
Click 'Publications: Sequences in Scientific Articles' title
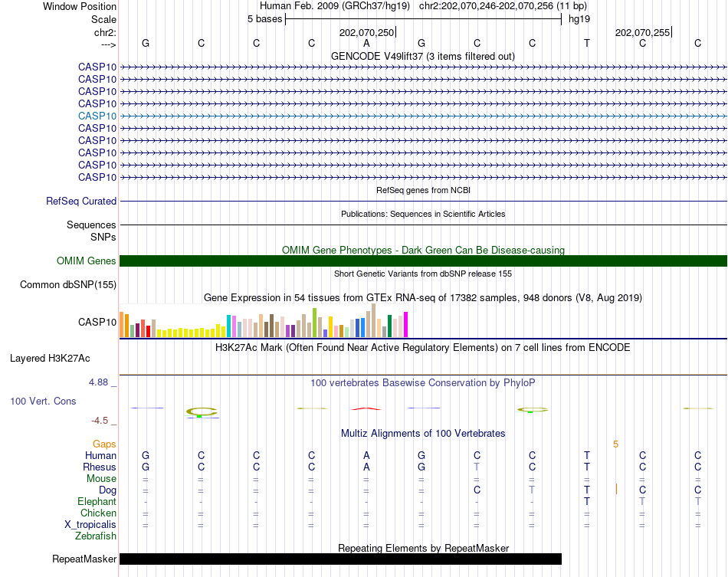423,214
